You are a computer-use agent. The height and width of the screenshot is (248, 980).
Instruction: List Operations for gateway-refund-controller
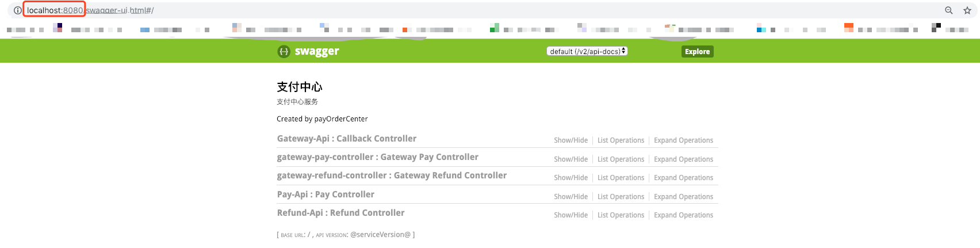[621, 178]
